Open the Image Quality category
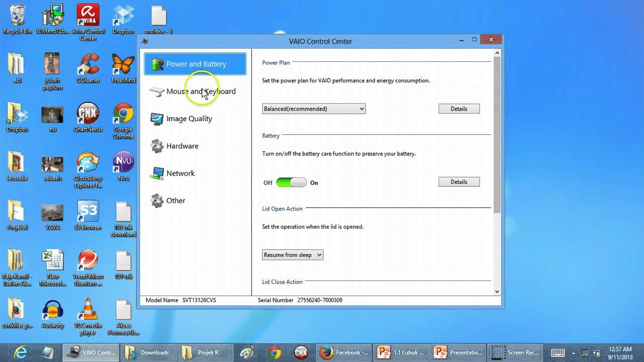This screenshot has width=644, height=362. (195, 119)
